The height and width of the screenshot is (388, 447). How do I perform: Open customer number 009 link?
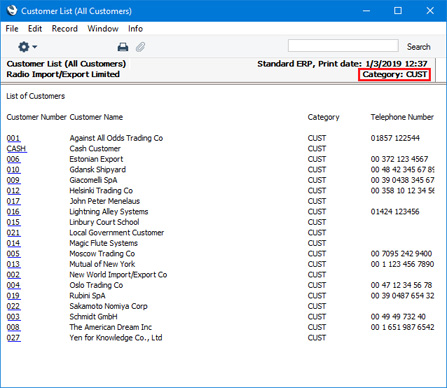[x=13, y=180]
